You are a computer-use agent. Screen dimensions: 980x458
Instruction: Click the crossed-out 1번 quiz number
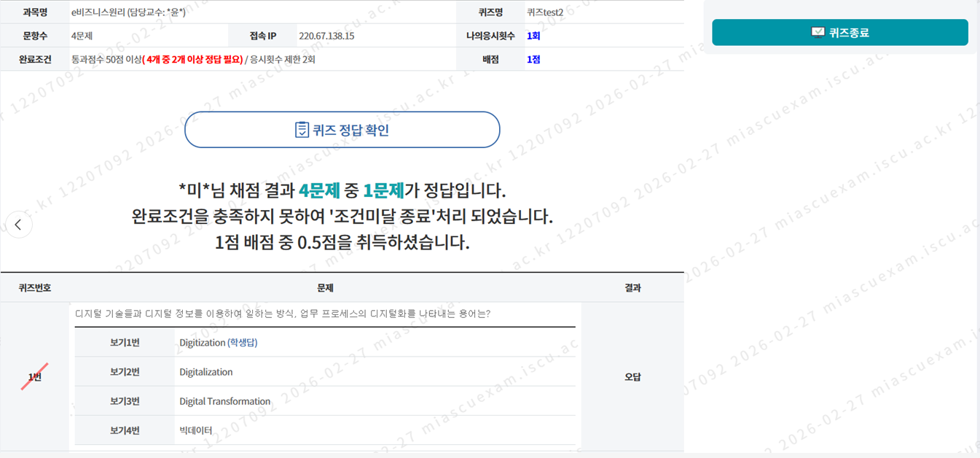tap(35, 377)
